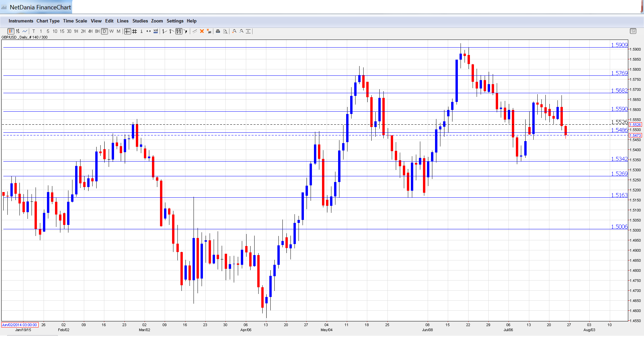644x362 pixels.
Task: Open the Chart Type menu
Action: [x=48, y=21]
